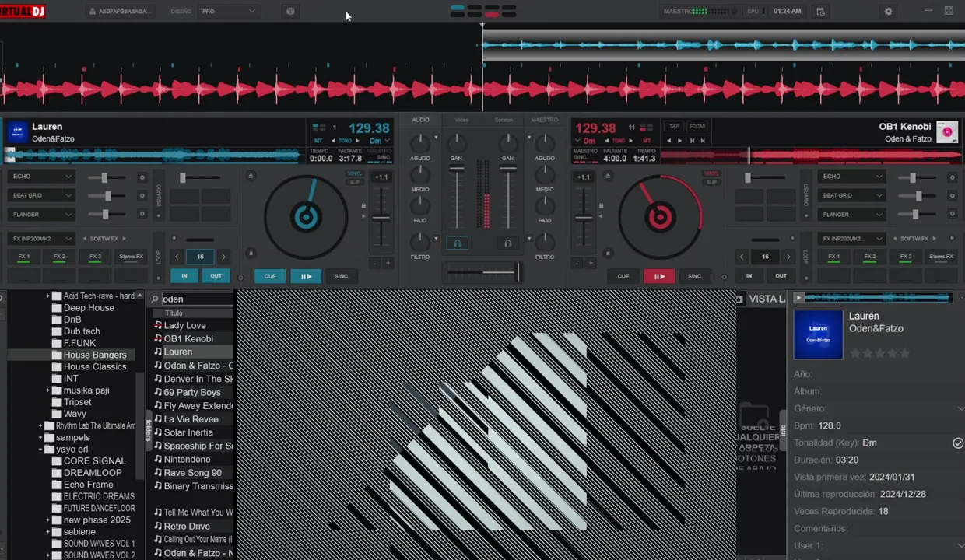Open ECHO effect dropdown on right deck

(x=852, y=177)
